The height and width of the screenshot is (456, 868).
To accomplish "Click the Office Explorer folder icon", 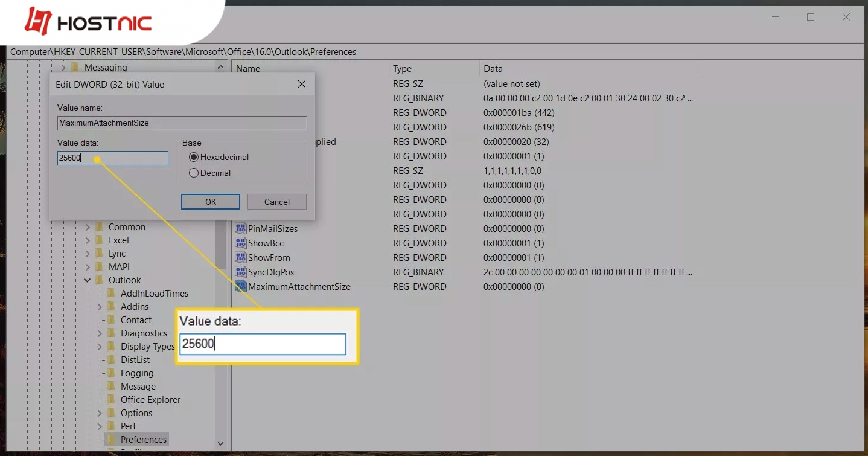I will [112, 399].
